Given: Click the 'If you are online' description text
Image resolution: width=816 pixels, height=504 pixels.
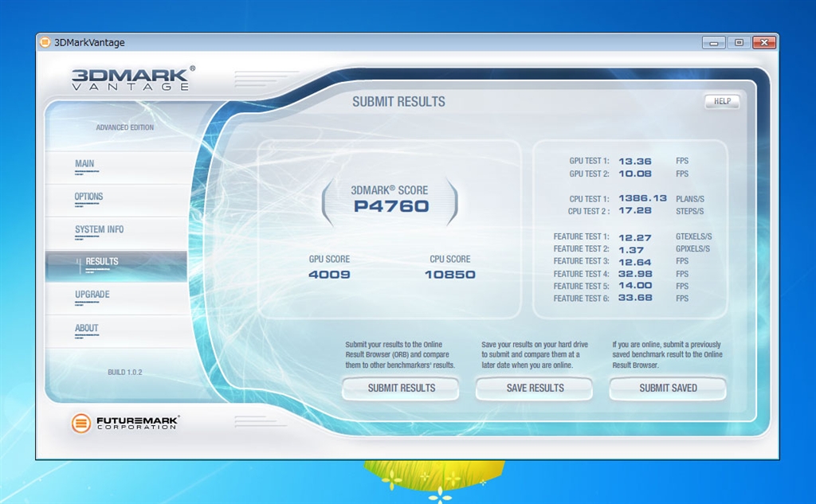Looking at the screenshot, I should 667,355.
